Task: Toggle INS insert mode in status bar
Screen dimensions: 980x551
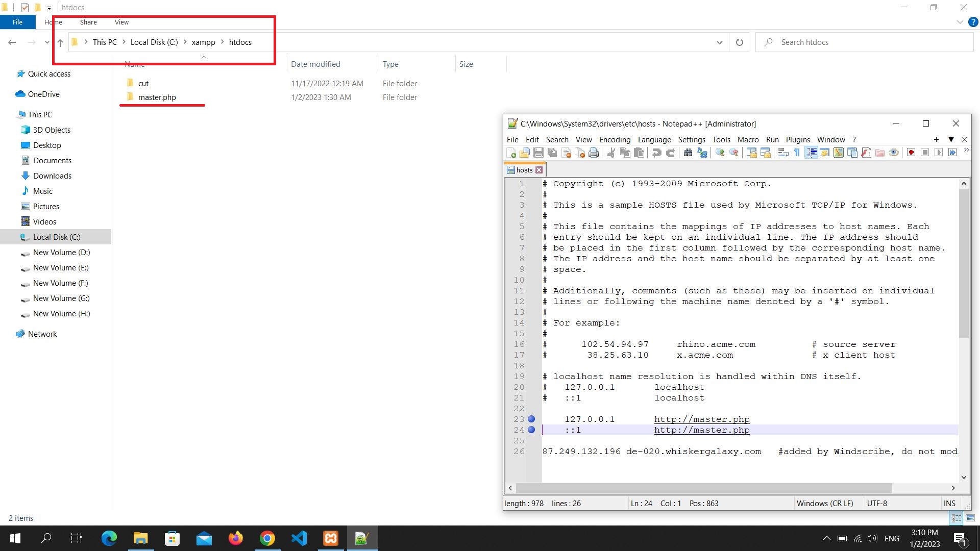Action: pyautogui.click(x=949, y=503)
